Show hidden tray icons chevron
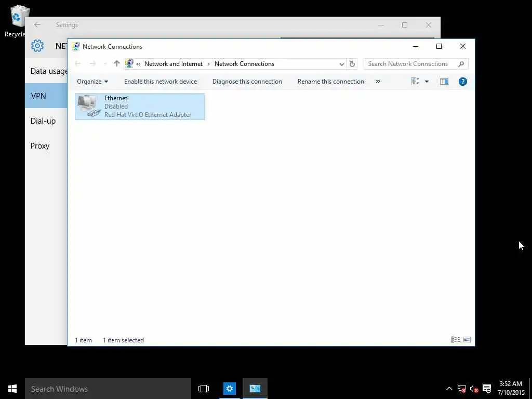Viewport: 532px width, 399px height. coord(449,389)
